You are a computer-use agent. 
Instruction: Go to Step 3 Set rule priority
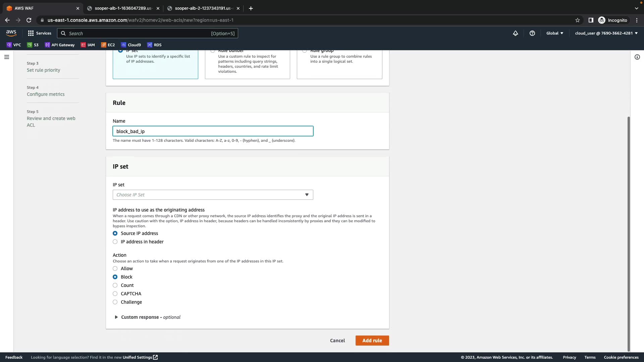click(x=44, y=70)
